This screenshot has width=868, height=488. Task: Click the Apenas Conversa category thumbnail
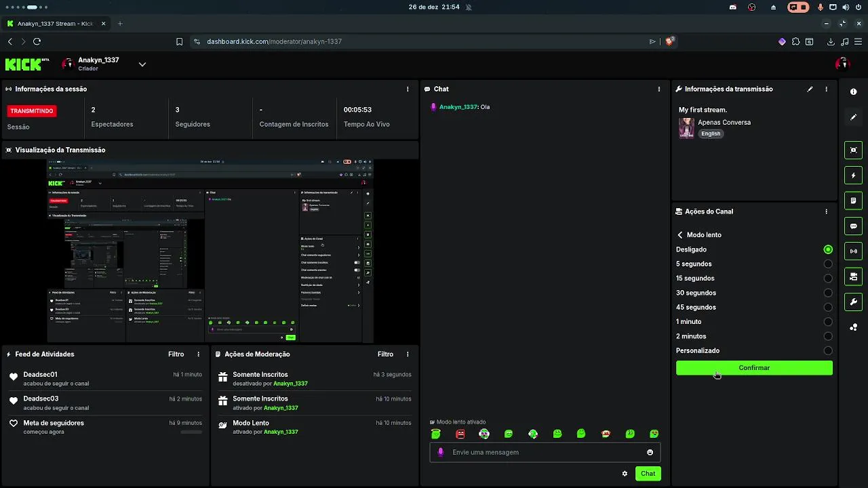(686, 128)
